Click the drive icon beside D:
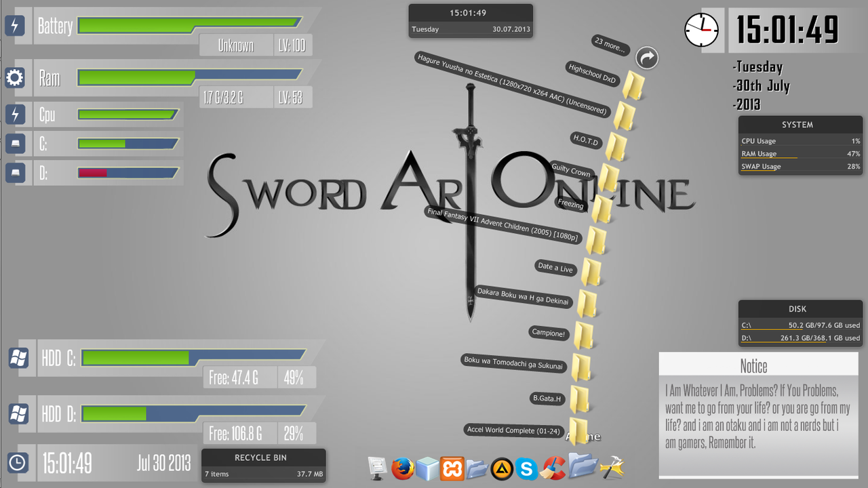 15,173
